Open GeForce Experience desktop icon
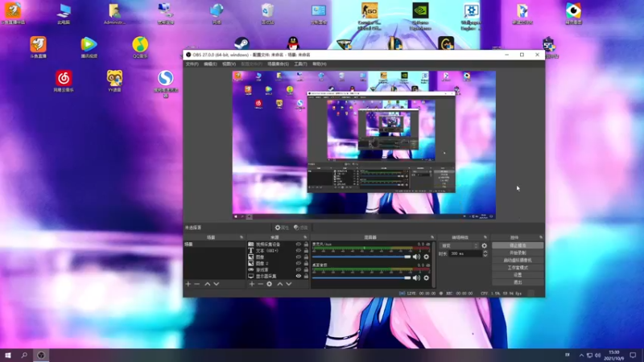 (x=420, y=15)
